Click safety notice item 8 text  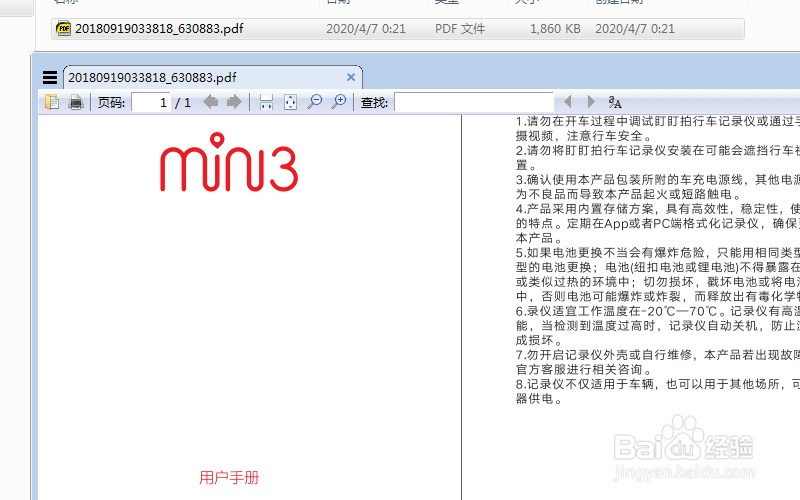click(x=658, y=391)
